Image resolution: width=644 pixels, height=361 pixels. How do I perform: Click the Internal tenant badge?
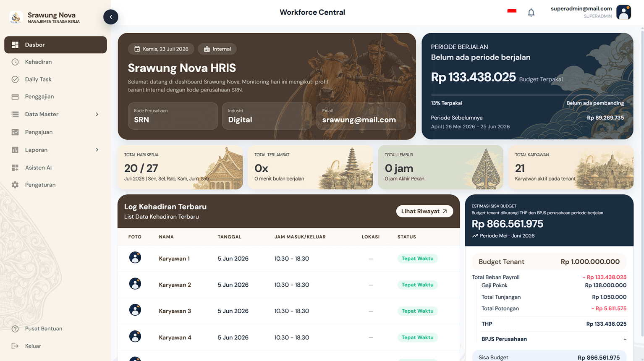point(217,49)
